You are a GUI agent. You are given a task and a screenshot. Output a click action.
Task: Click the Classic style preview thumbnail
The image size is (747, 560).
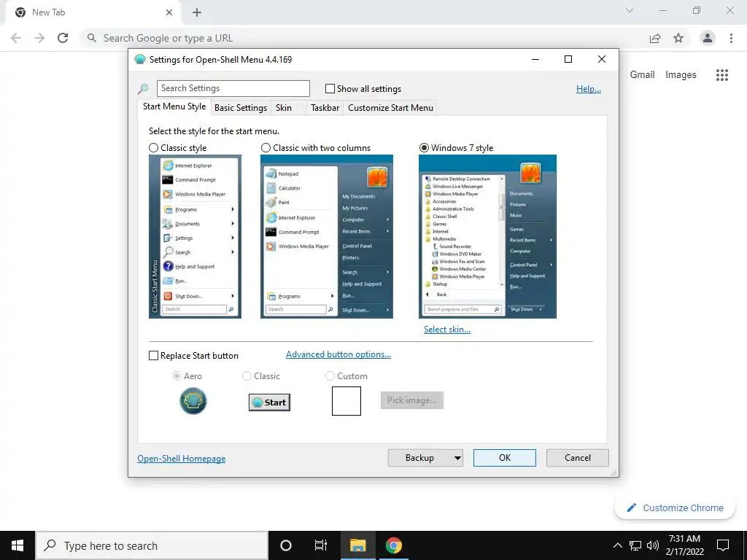(195, 237)
